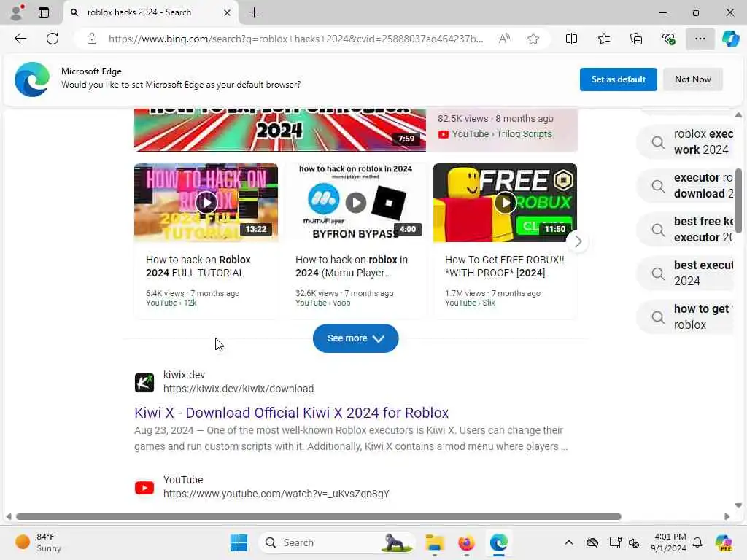Search related 'roblox exec work 2024'
747x560 pixels.
tap(686, 142)
